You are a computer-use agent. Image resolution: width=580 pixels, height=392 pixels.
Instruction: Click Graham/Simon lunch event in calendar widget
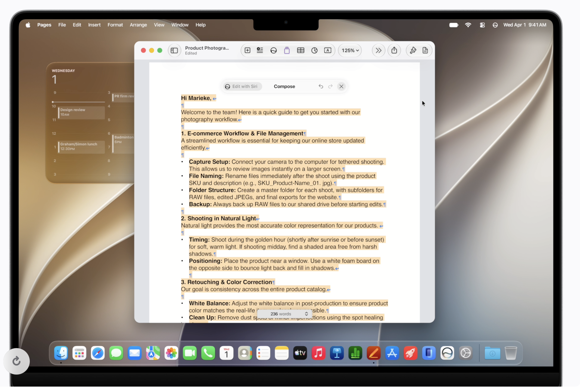click(82, 147)
